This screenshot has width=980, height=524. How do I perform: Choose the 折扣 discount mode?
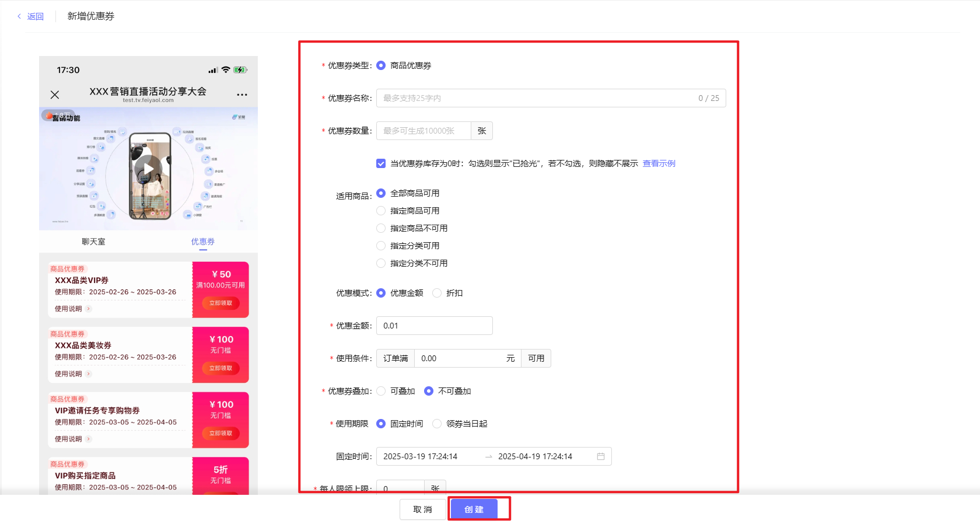pyautogui.click(x=437, y=293)
